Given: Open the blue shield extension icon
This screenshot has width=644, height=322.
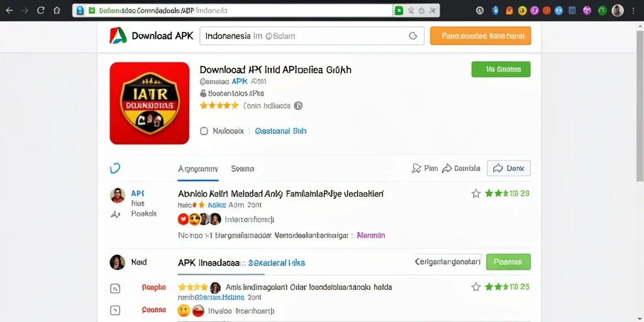Looking at the screenshot, I should click(496, 11).
